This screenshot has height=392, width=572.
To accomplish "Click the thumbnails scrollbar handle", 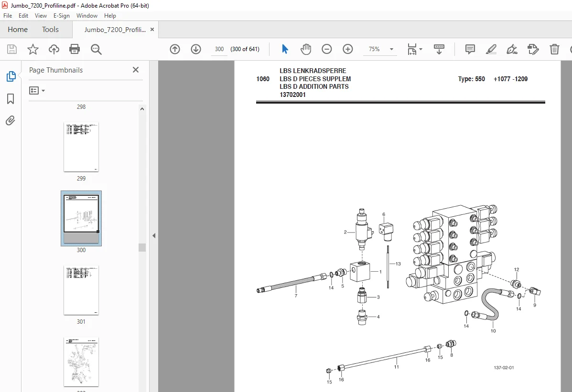I will (x=142, y=248).
